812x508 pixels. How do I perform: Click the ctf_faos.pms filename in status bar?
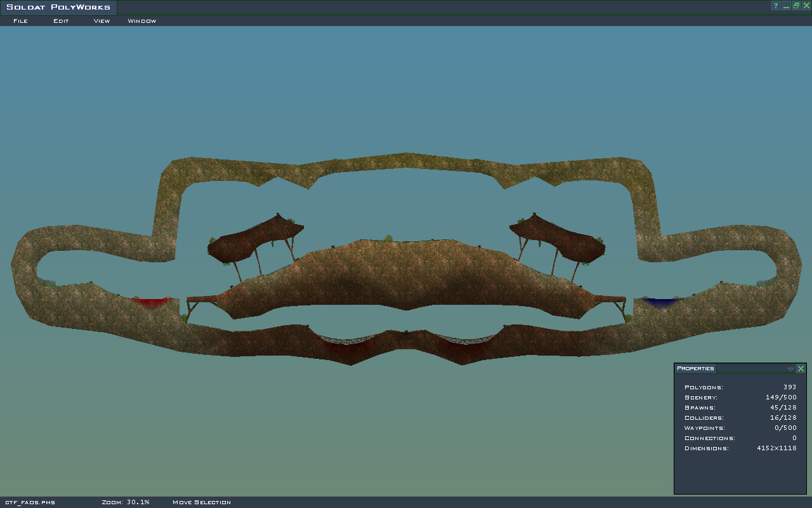[x=30, y=502]
